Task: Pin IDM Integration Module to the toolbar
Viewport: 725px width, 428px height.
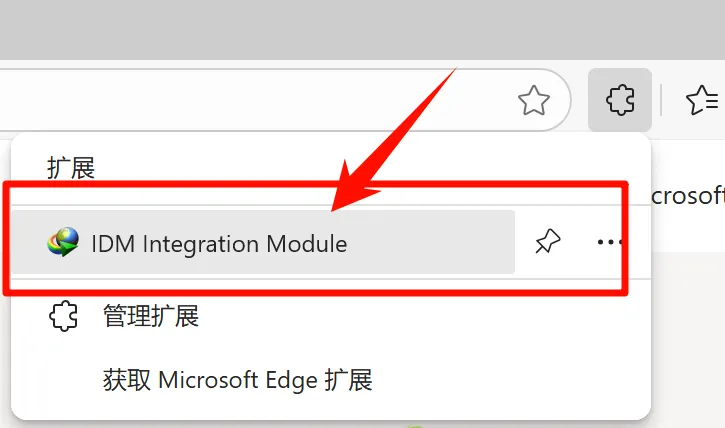Action: (x=547, y=242)
